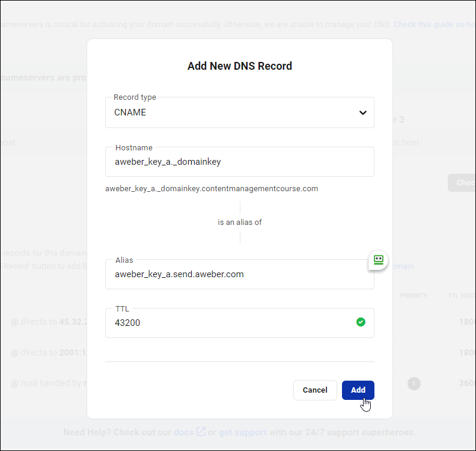The height and width of the screenshot is (451, 476).
Task: Click the Cancel button
Action: (x=315, y=390)
